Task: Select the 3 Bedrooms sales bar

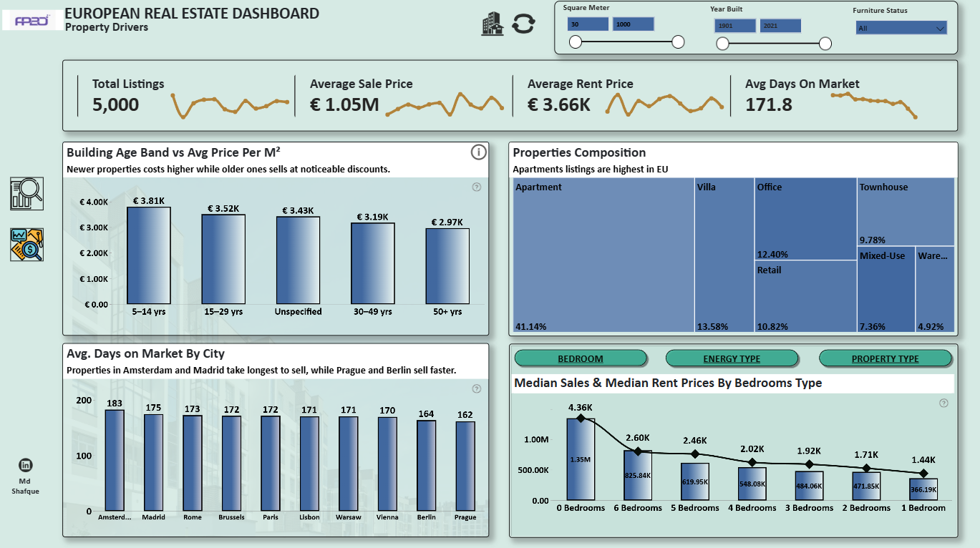Action: click(x=810, y=486)
